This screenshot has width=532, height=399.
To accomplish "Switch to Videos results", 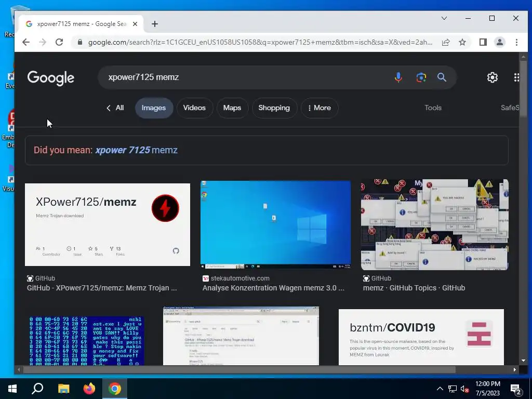I will [194, 108].
